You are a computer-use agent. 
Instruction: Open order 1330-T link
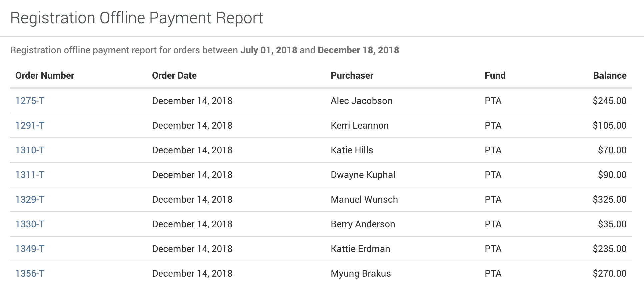pyautogui.click(x=30, y=224)
